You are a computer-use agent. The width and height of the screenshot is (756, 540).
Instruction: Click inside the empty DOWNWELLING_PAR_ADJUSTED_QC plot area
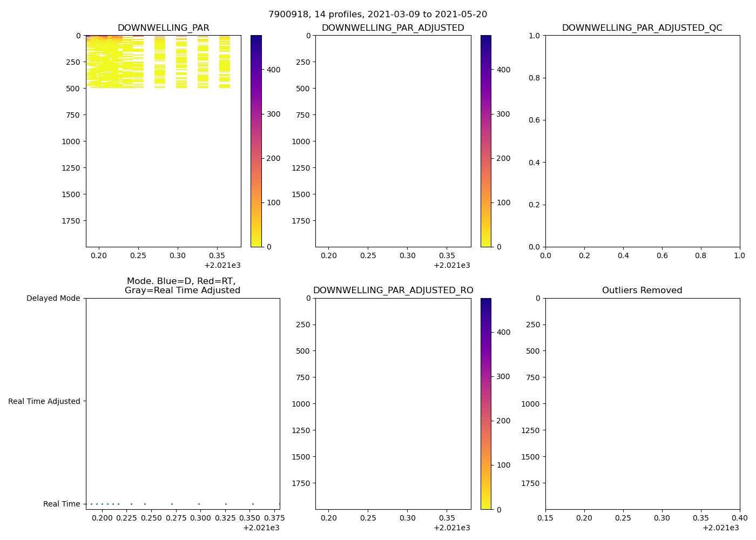point(642,141)
